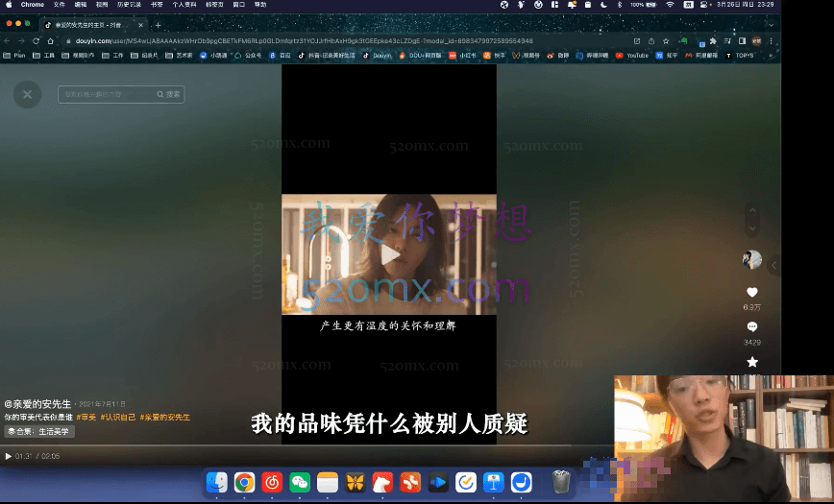Screen dimensions: 834x504
Task: Go to the previous video with up chevron
Action: pos(752,210)
